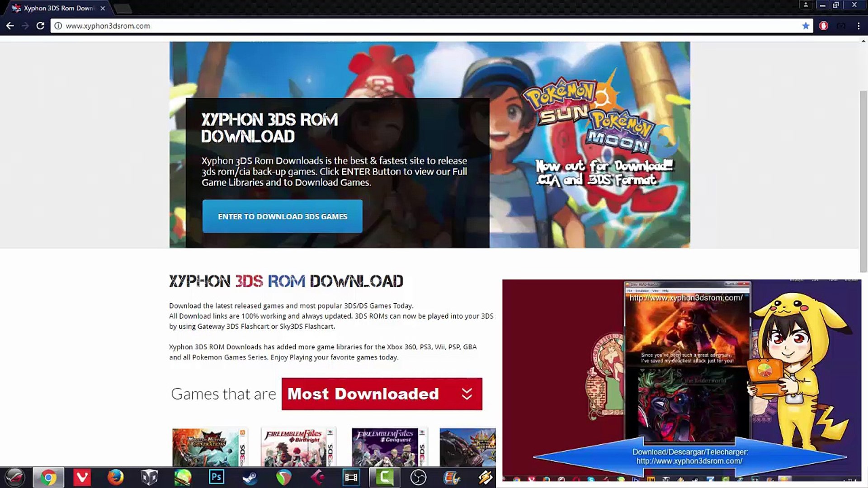Open Firefox from the taskbar
Viewport: 868px width, 488px height.
[x=115, y=477]
